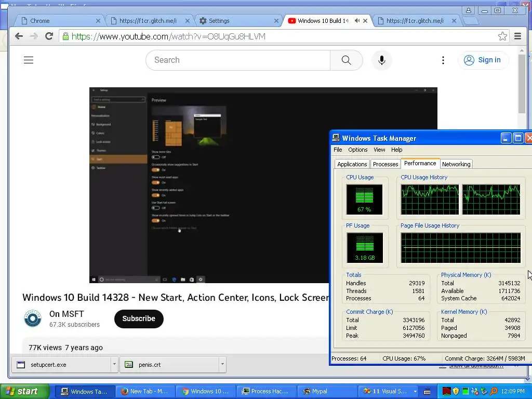Open the New Tab Firefox taskbar button
Screen dimensions: 532x399
pos(145,391)
